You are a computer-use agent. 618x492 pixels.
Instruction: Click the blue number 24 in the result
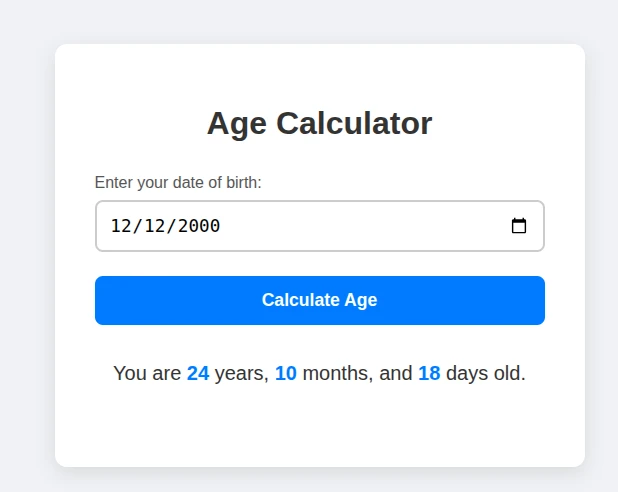tap(198, 373)
